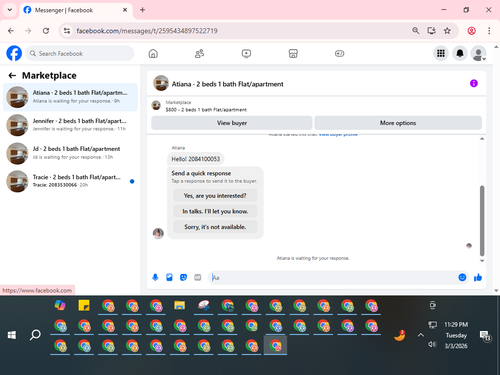Close the Messenger | Facebook tab
The height and width of the screenshot is (375, 500).
pyautogui.click(x=125, y=10)
